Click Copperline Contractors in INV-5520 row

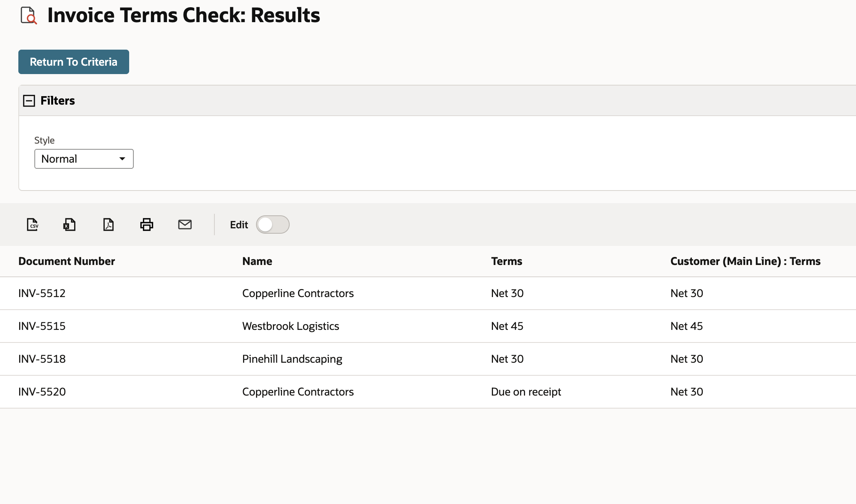point(298,392)
